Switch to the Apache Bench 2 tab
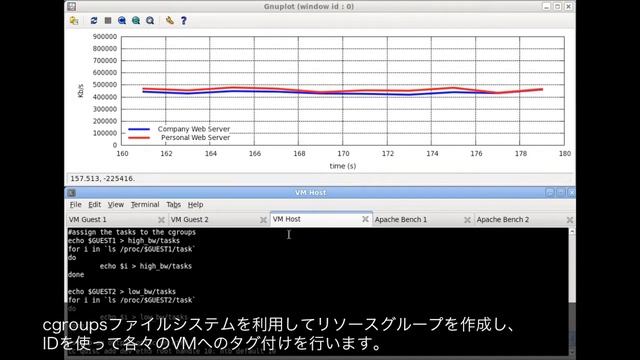This screenshot has width=640, height=360. click(x=525, y=220)
